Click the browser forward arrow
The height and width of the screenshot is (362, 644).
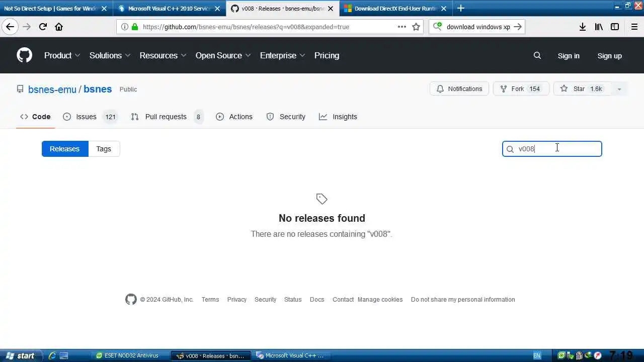pyautogui.click(x=27, y=27)
